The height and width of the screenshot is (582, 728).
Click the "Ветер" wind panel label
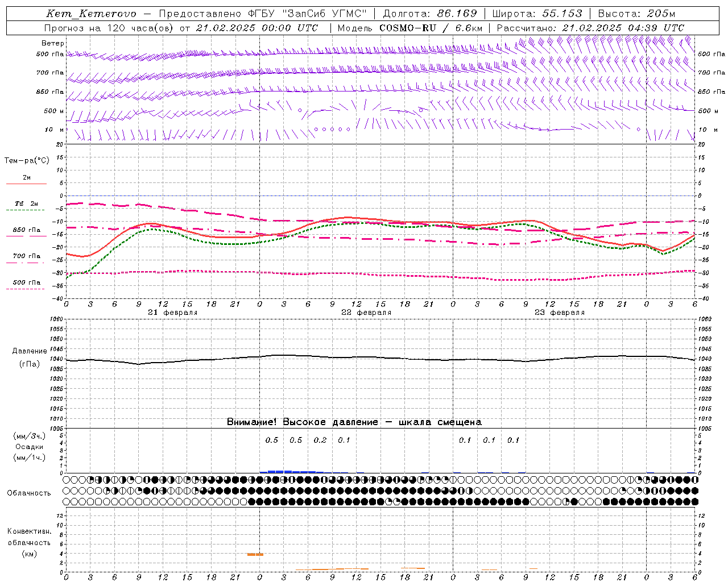pos(53,43)
